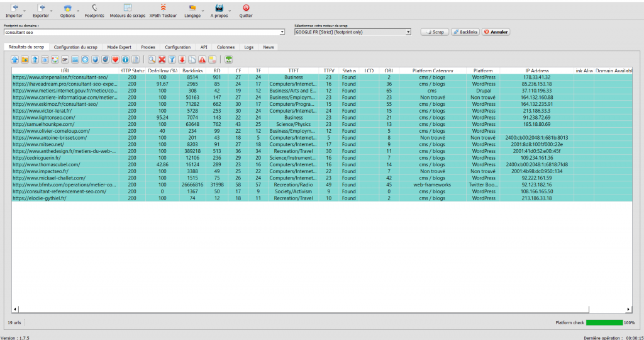Switch to Mode Expert tab
The height and width of the screenshot is (340, 644).
(119, 47)
